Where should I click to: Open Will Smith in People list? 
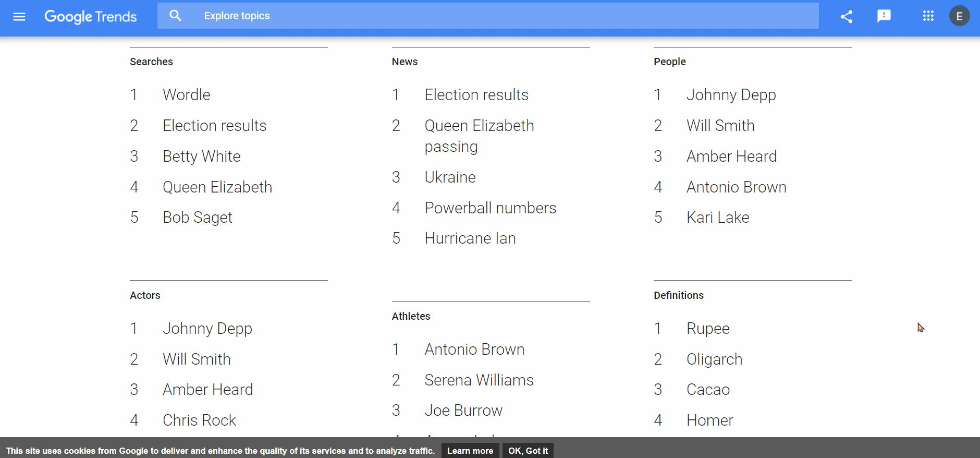pos(720,126)
